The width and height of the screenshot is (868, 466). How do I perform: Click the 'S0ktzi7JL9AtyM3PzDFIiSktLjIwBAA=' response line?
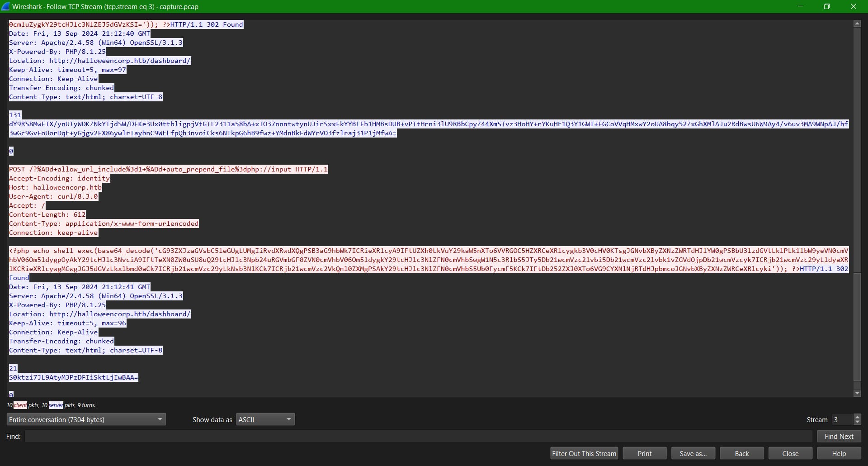(74, 377)
